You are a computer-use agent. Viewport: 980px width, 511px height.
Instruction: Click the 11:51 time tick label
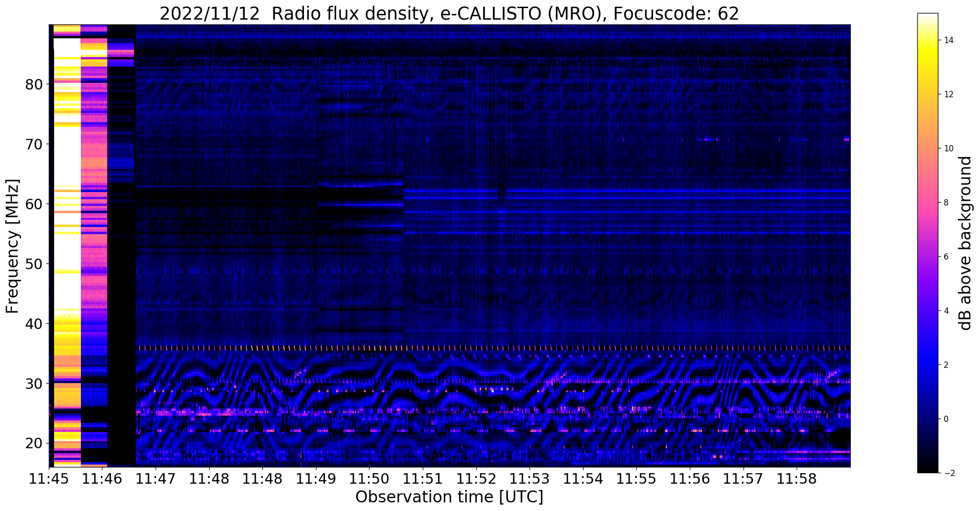point(423,479)
